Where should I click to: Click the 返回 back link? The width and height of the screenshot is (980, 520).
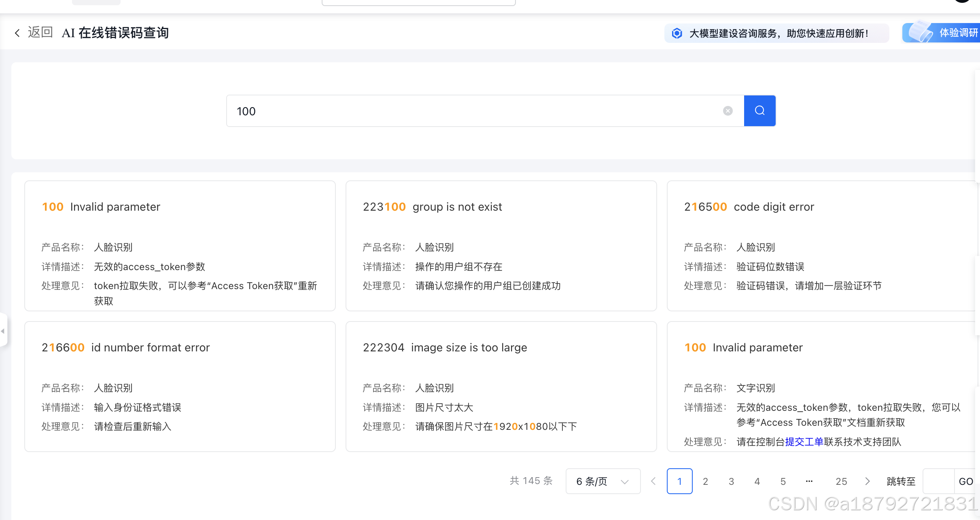pyautogui.click(x=40, y=32)
